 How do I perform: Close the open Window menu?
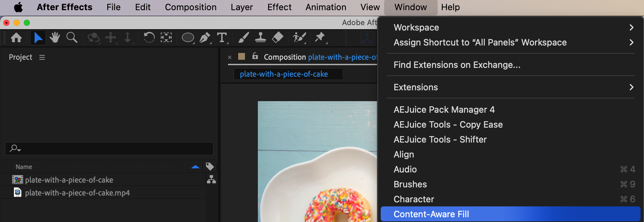click(x=411, y=7)
